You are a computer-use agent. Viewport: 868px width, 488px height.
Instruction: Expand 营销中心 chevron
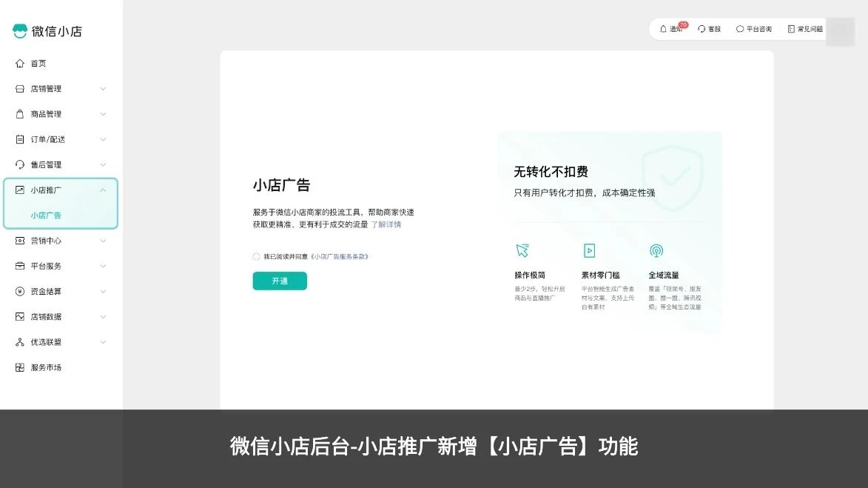[103, 241]
